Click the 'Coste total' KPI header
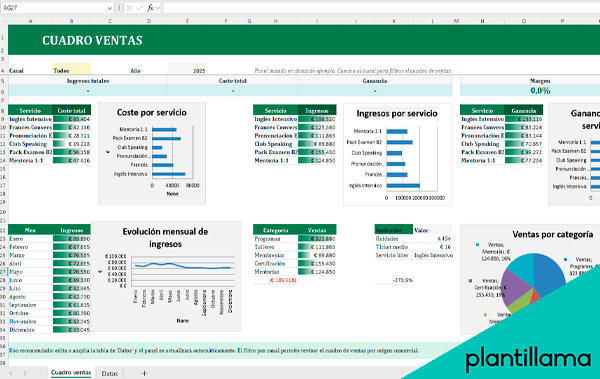Viewport: 600px width, 379px height. [x=233, y=81]
